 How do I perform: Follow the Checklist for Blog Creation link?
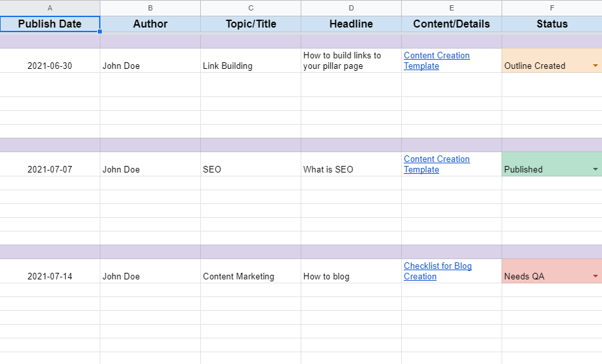pyautogui.click(x=437, y=271)
